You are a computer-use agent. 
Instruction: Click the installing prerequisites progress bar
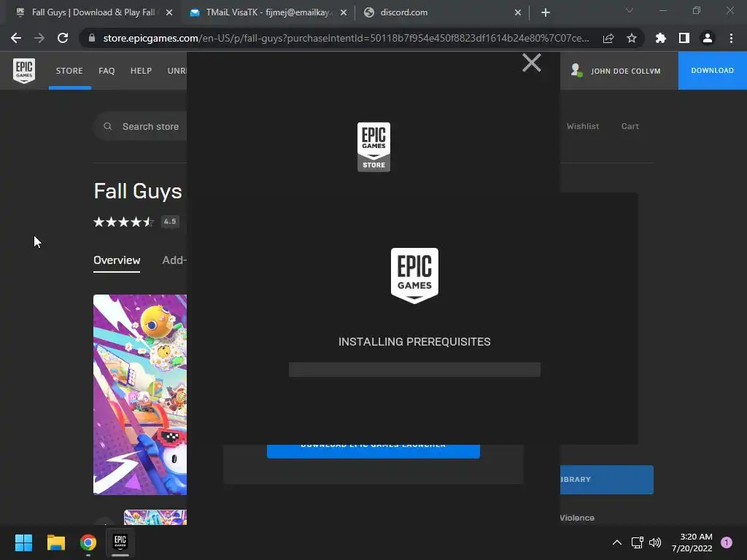click(x=414, y=370)
